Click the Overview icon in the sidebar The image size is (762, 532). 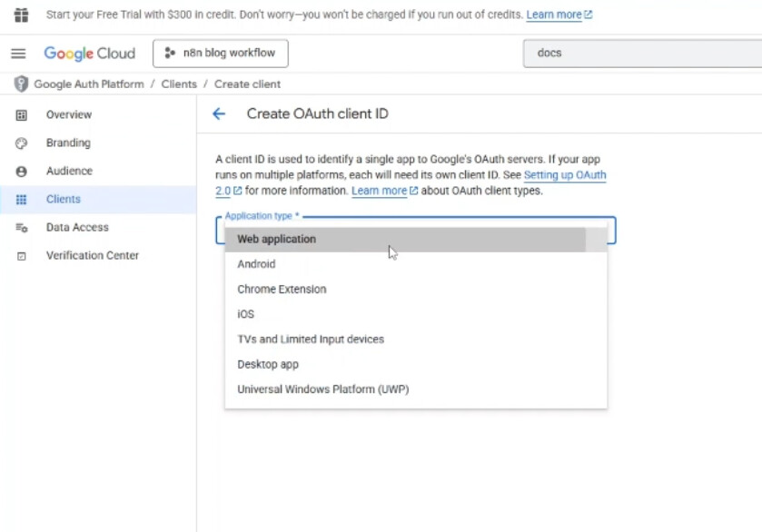click(22, 115)
